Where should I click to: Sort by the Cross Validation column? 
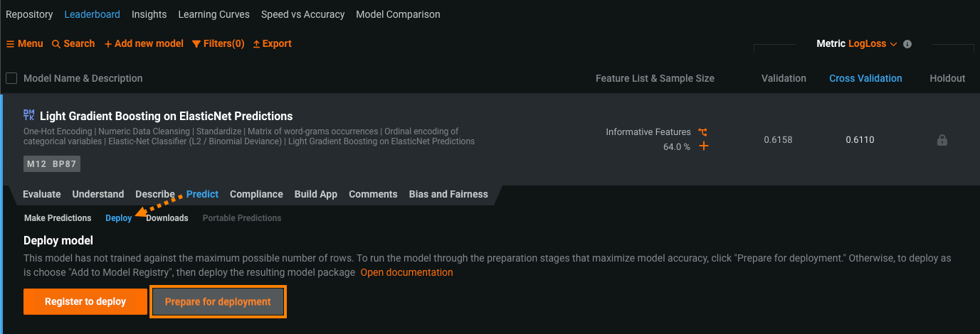pyautogui.click(x=865, y=78)
